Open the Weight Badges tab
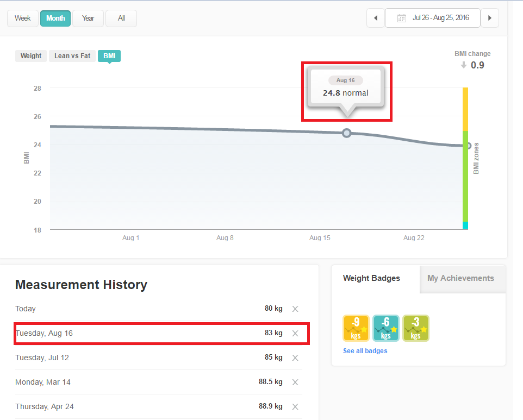The image size is (523, 420). [x=376, y=279]
